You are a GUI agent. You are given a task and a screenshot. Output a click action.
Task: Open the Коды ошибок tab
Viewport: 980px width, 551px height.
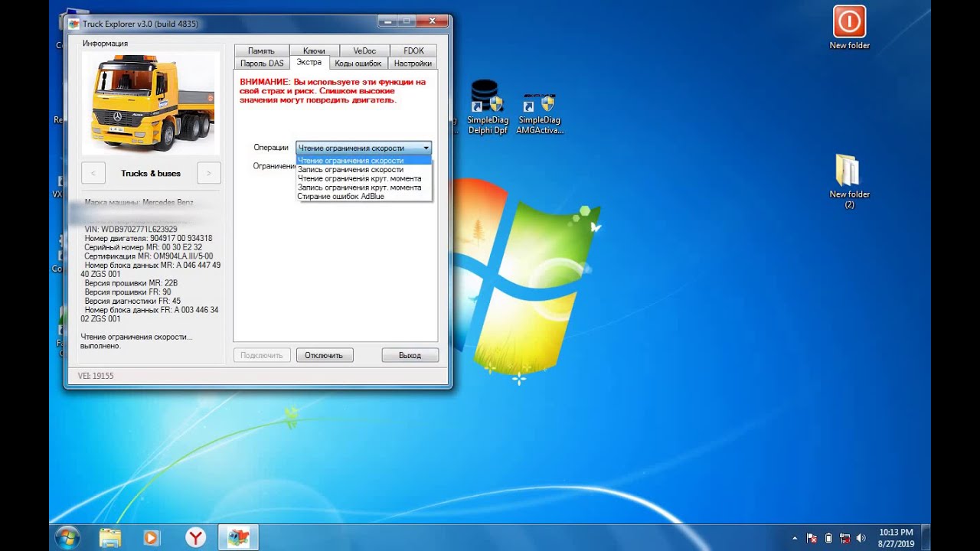pos(358,64)
